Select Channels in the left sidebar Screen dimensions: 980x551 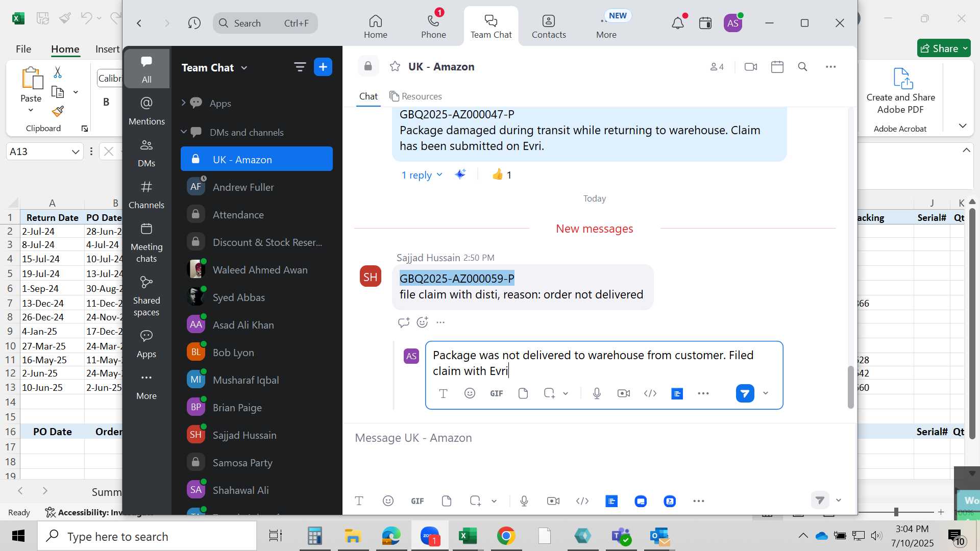(x=146, y=195)
